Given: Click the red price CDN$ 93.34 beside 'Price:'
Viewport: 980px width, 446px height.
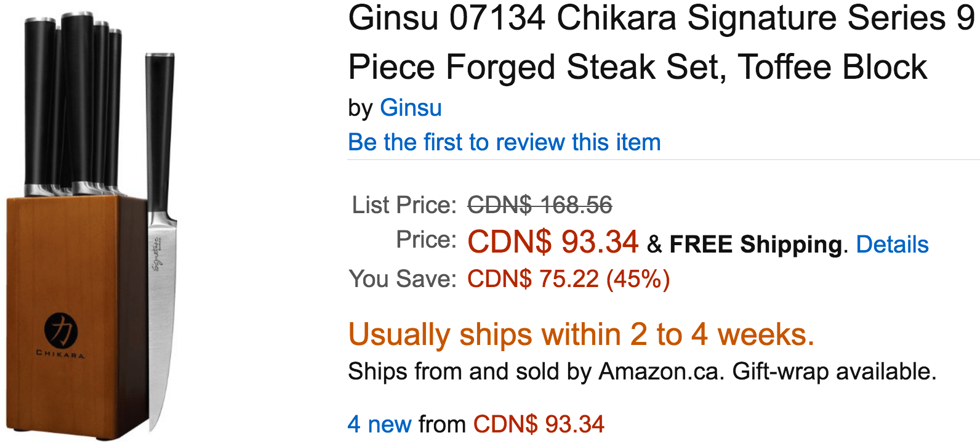Looking at the screenshot, I should (553, 241).
